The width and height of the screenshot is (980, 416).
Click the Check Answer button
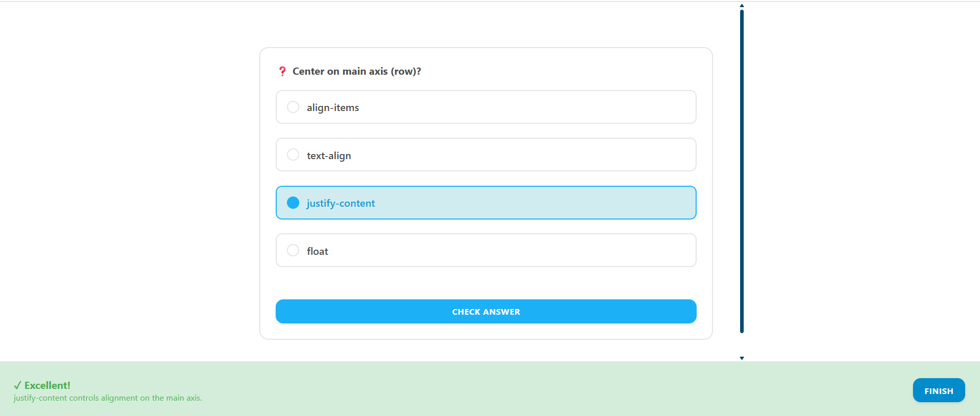click(486, 311)
